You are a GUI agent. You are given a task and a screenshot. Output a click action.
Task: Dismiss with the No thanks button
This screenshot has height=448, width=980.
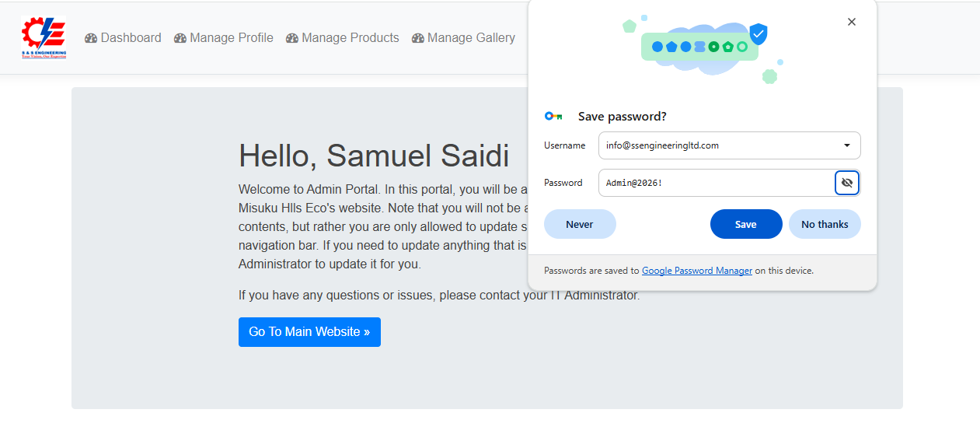click(825, 224)
